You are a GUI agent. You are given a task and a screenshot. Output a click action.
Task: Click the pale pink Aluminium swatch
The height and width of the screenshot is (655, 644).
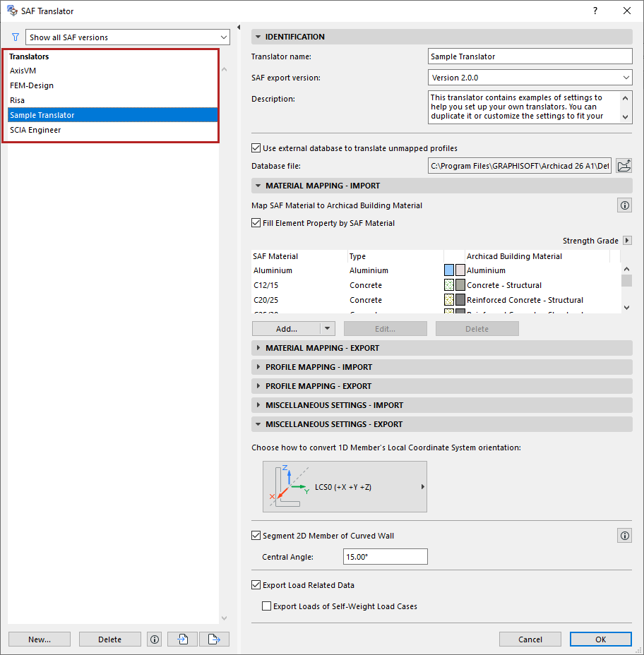(460, 270)
